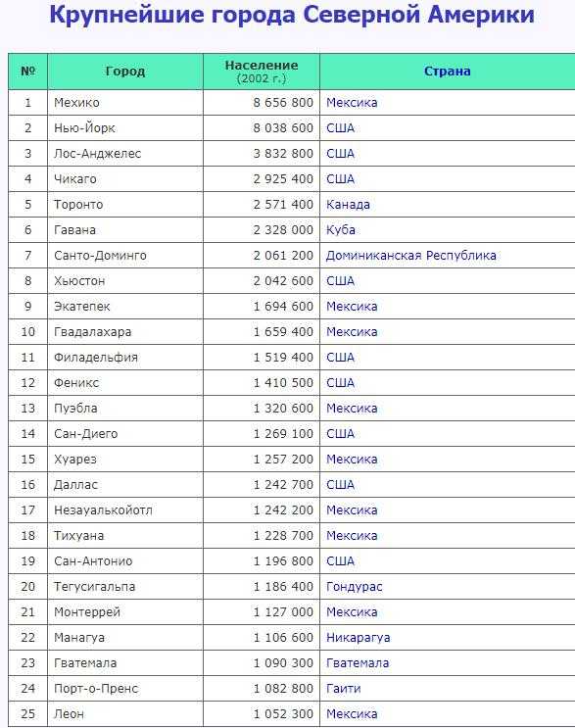This screenshot has width=575, height=728.
Task: Click the Страна column header link
Action: pyautogui.click(x=447, y=71)
